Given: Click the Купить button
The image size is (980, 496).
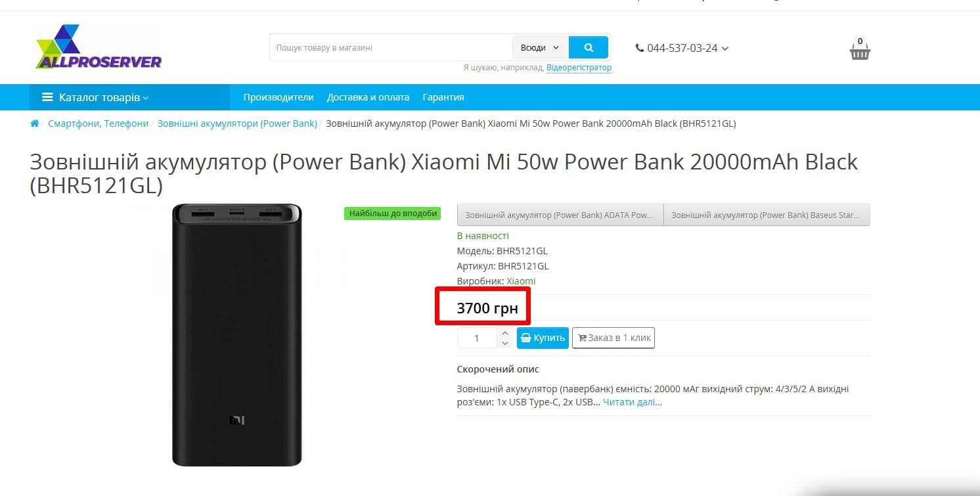Looking at the screenshot, I should [543, 338].
